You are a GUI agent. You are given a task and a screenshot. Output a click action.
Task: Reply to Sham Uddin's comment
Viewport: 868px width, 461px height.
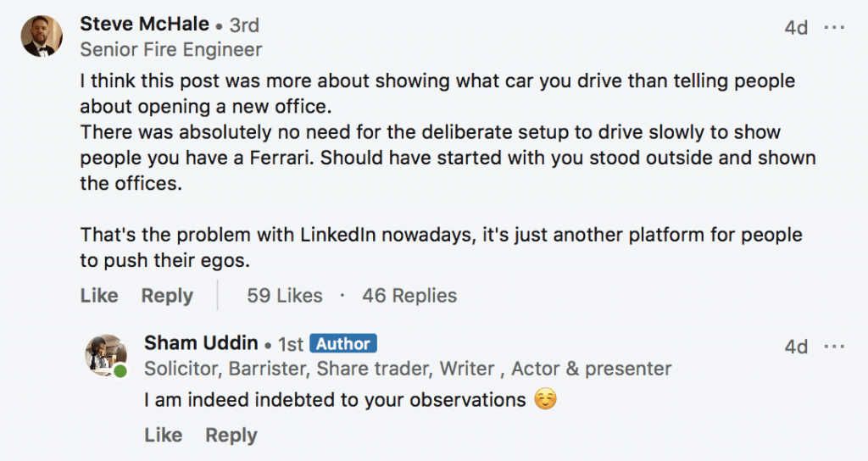[x=231, y=435]
